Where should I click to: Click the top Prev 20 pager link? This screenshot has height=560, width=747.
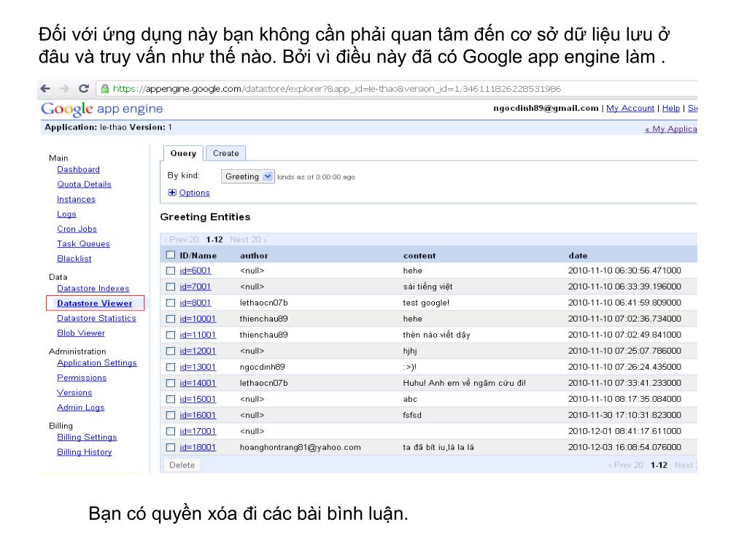[x=182, y=239]
